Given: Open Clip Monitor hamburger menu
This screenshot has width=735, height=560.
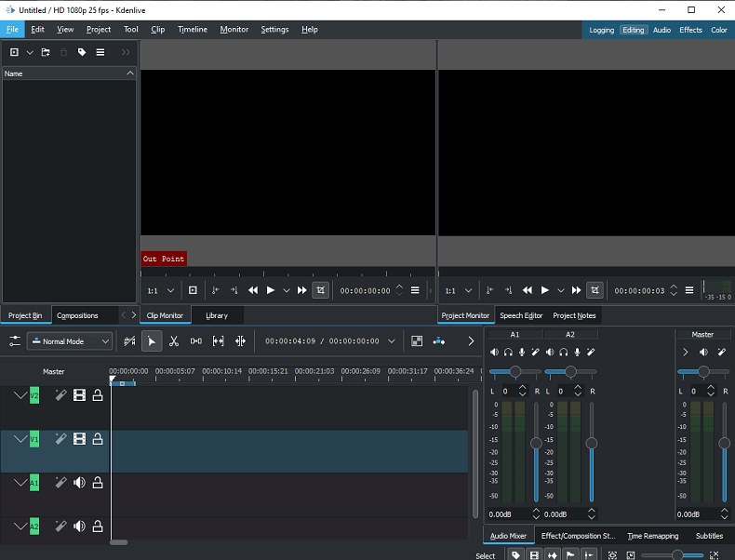Looking at the screenshot, I should [x=415, y=290].
